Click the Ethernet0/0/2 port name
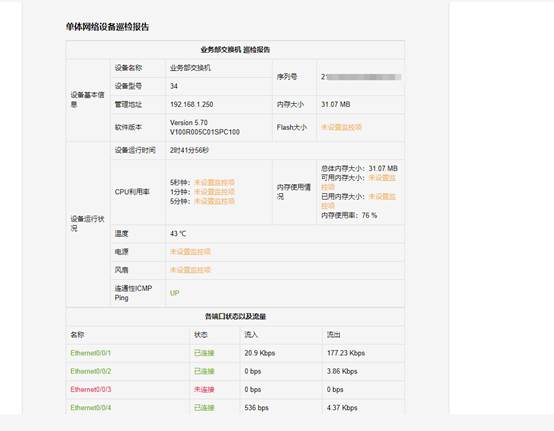Viewport: 554px width, 431px height. coord(91,371)
